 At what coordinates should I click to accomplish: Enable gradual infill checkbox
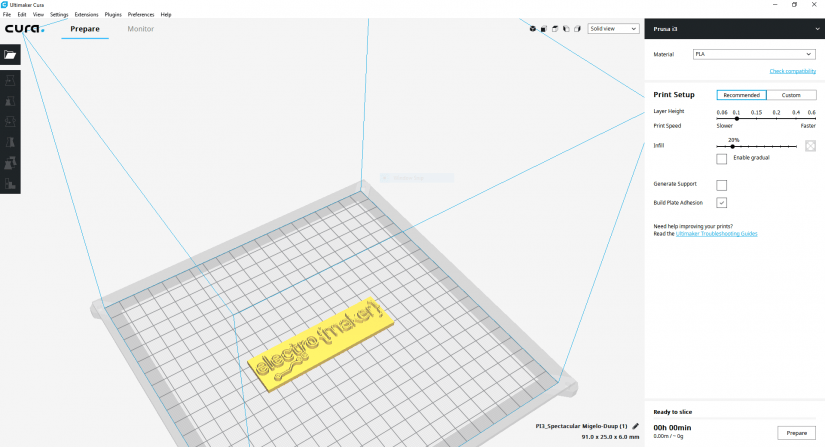click(721, 158)
